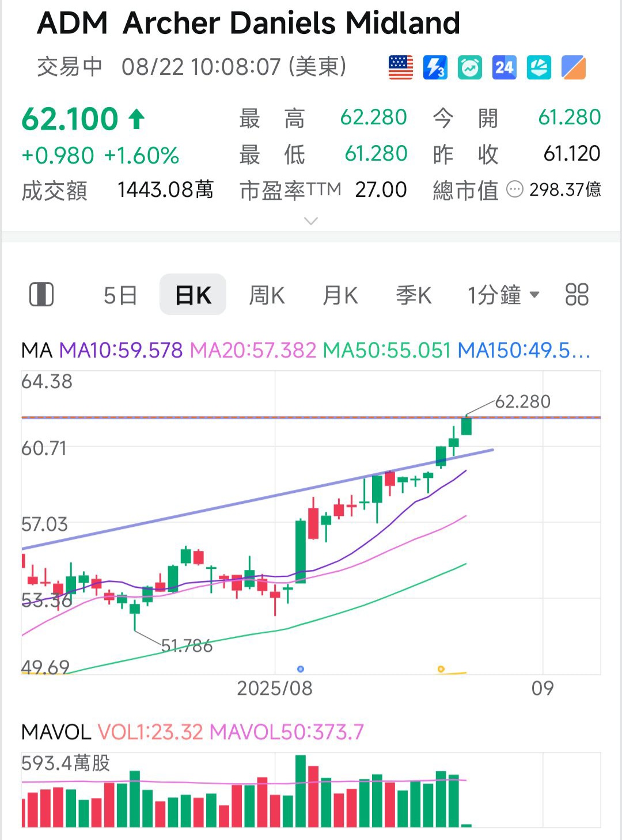Image resolution: width=622 pixels, height=840 pixels.
Task: Open the 1分鐘 interval dropdown
Action: [x=503, y=295]
